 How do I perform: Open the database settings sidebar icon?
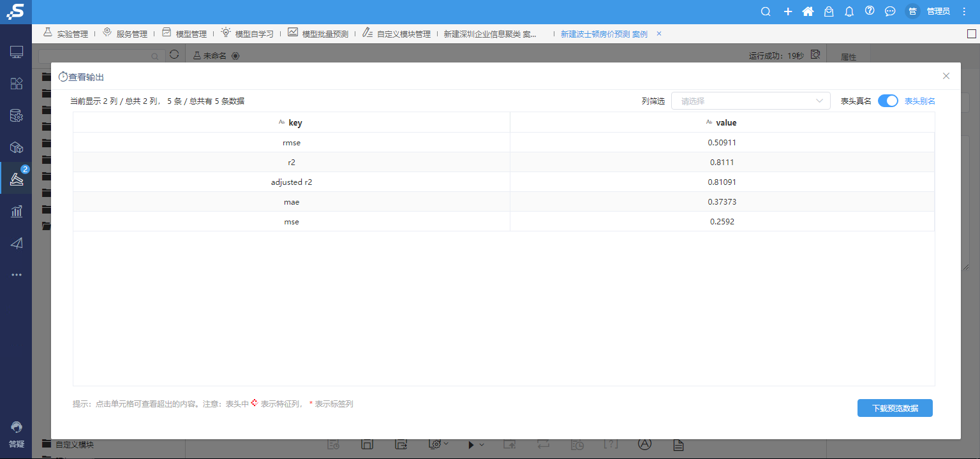(17, 115)
